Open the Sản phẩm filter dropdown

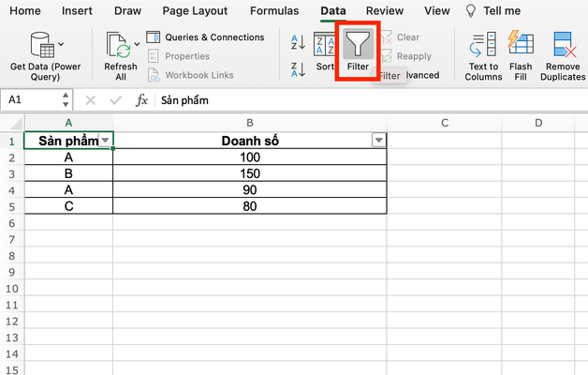(x=105, y=140)
